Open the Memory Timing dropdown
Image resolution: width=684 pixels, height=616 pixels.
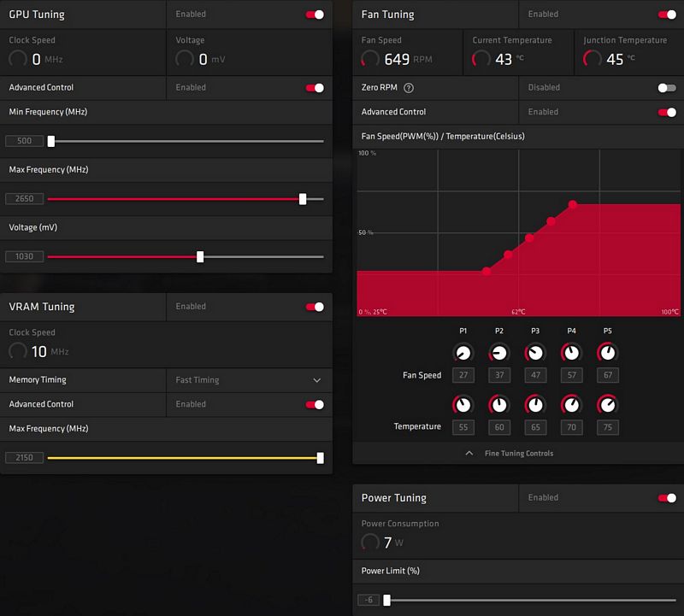point(249,380)
